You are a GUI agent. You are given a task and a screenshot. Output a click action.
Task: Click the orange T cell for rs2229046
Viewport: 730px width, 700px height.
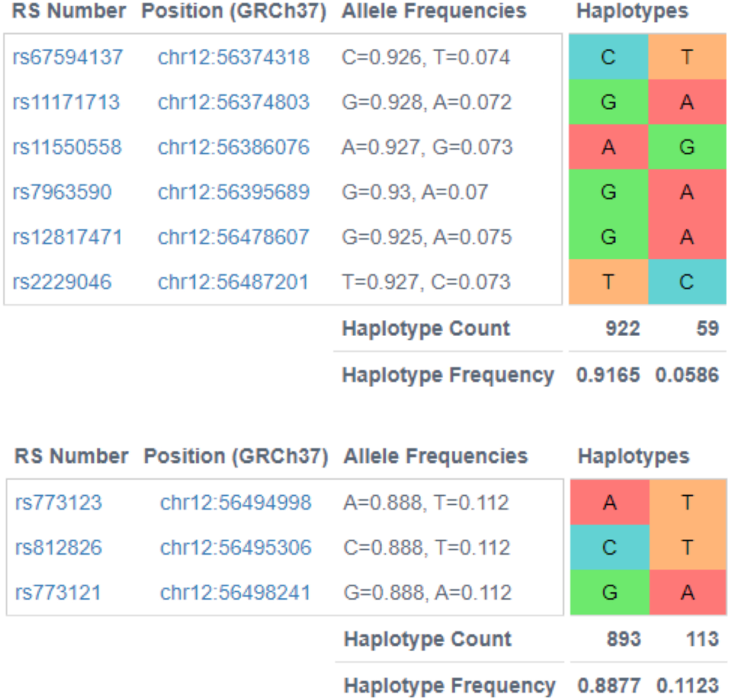[x=609, y=282]
